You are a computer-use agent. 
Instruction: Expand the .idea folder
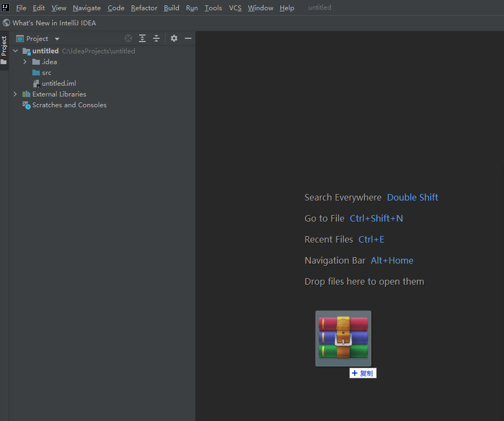[25, 61]
